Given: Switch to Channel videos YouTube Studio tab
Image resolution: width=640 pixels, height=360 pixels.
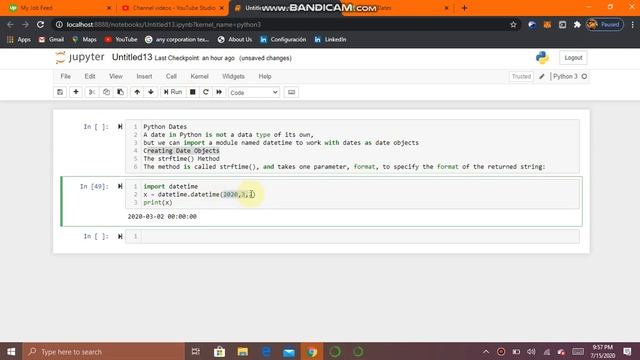Looking at the screenshot, I should pyautogui.click(x=173, y=8).
